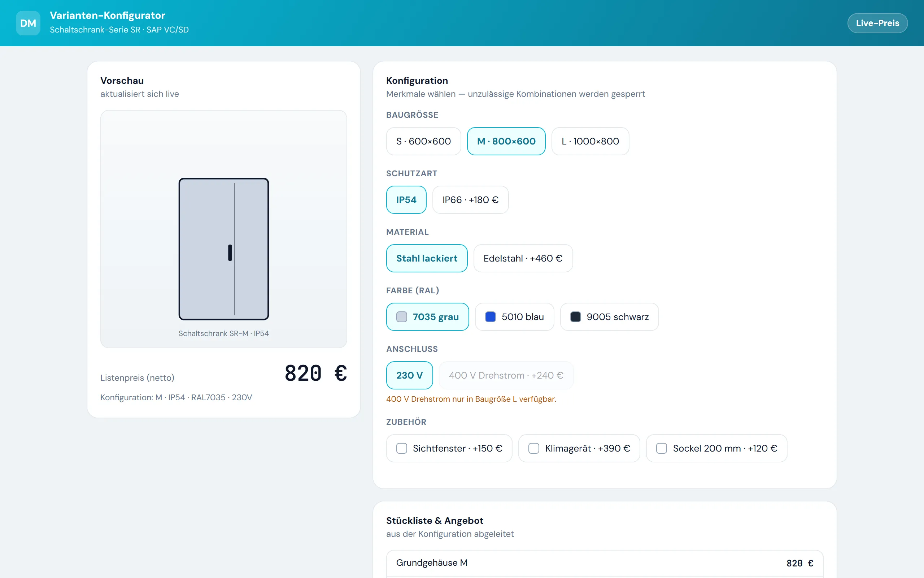The height and width of the screenshot is (578, 924).
Task: Select size M · 800×600
Action: [506, 141]
